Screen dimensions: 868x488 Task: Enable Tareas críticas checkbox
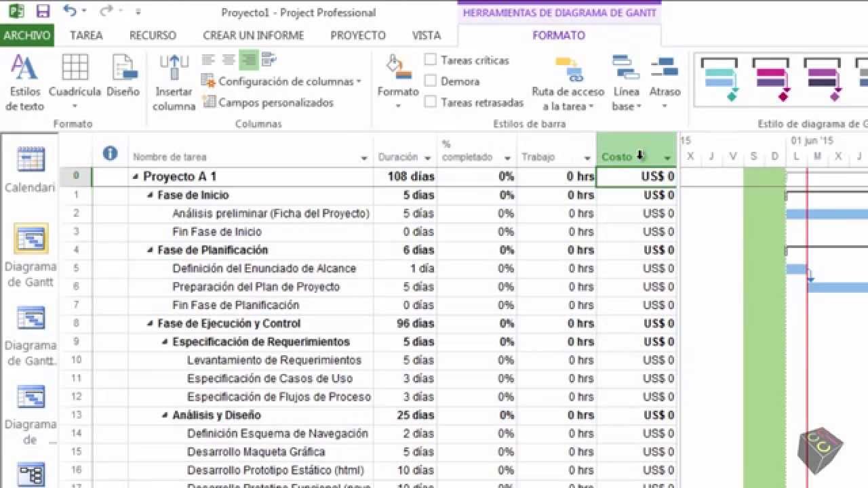click(x=430, y=60)
